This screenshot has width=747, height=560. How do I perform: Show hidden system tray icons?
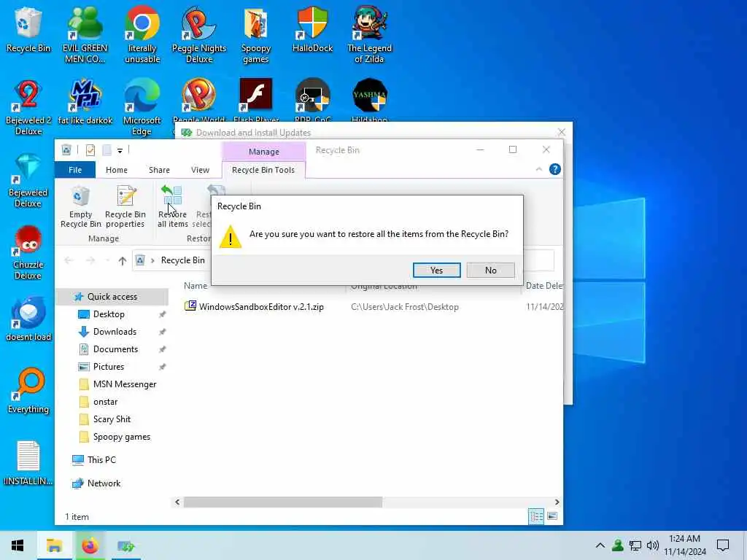click(x=600, y=545)
